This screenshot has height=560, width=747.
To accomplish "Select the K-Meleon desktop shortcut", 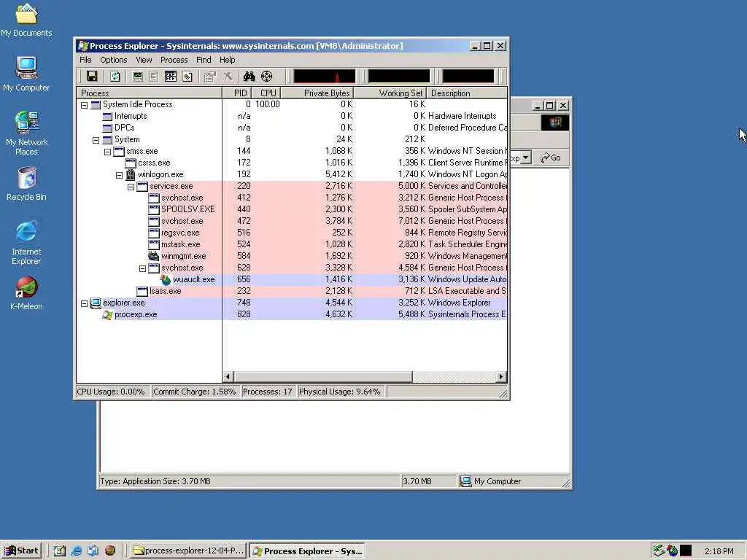I will tap(26, 293).
